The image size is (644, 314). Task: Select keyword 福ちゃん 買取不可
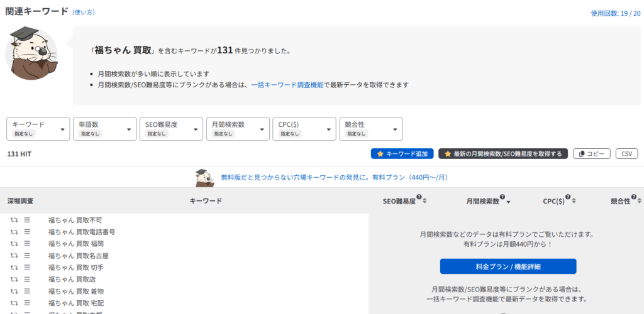[75, 220]
